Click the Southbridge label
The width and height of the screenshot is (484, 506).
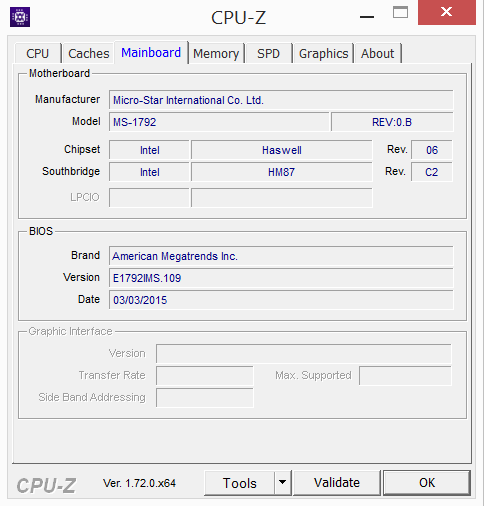pyautogui.click(x=71, y=171)
